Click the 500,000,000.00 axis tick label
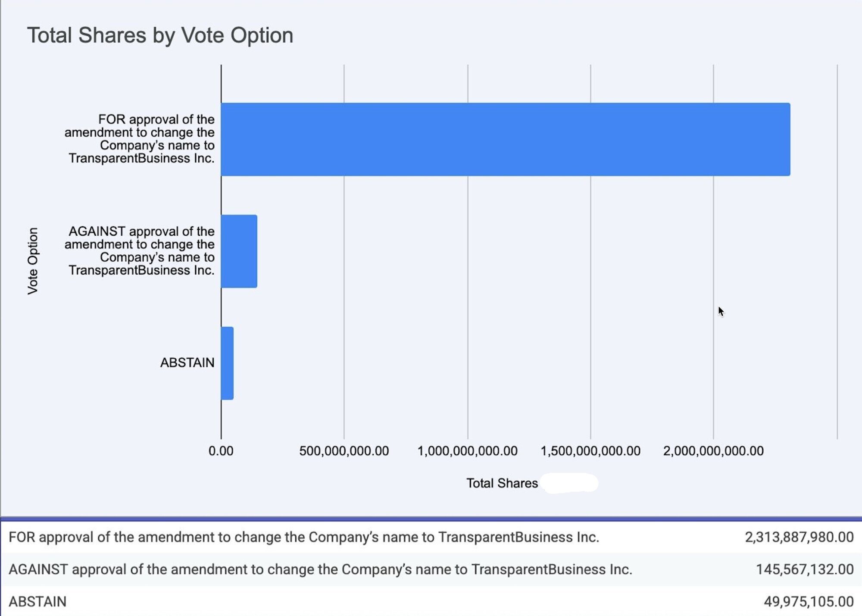This screenshot has height=616, width=862. [x=344, y=451]
